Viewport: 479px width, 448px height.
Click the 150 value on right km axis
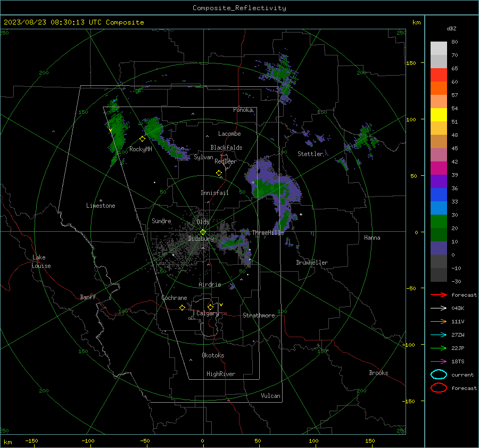tap(411, 63)
